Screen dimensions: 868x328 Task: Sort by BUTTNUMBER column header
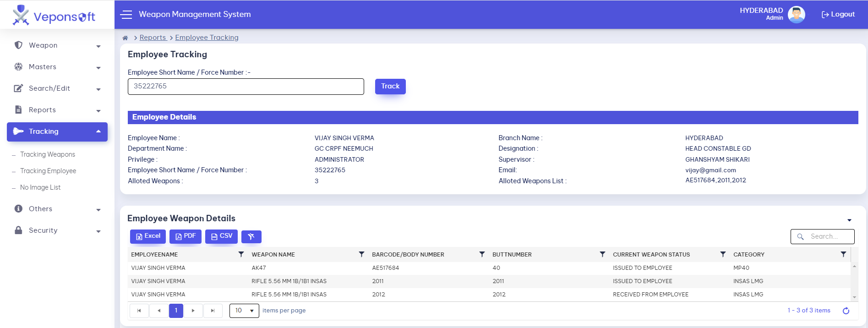pyautogui.click(x=512, y=255)
